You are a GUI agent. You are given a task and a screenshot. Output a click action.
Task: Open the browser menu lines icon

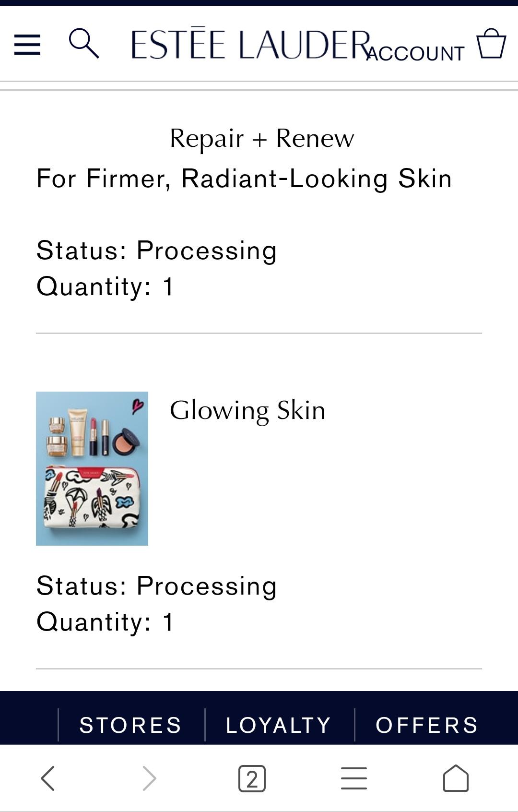(354, 778)
